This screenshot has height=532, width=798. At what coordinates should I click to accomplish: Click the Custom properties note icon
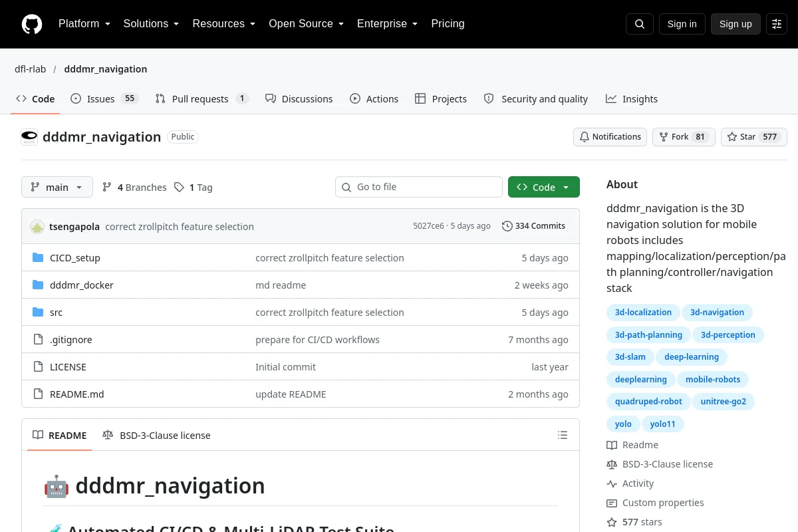612,503
